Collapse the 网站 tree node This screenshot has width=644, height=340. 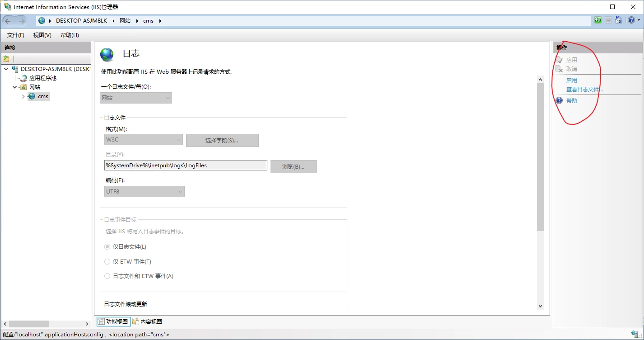click(14, 87)
